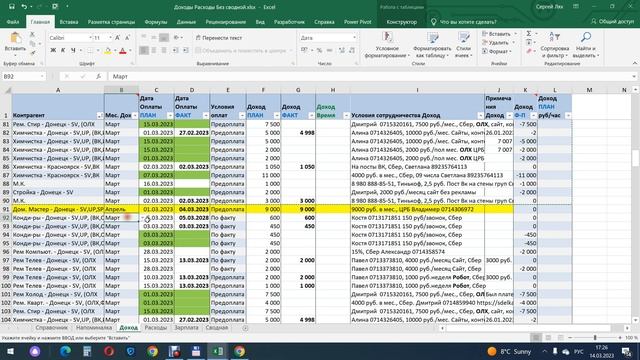
Task: Click the yellow fill color bucket
Action: (x=107, y=51)
